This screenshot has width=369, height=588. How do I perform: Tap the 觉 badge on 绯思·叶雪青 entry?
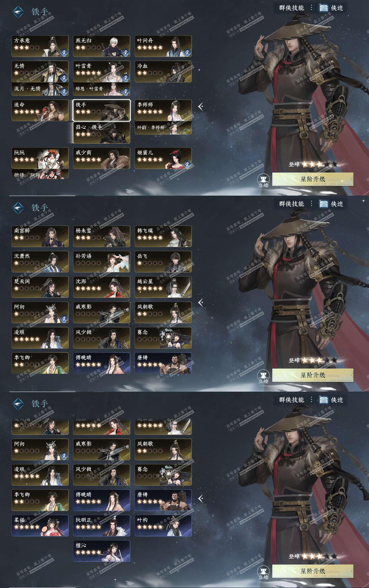point(125,91)
